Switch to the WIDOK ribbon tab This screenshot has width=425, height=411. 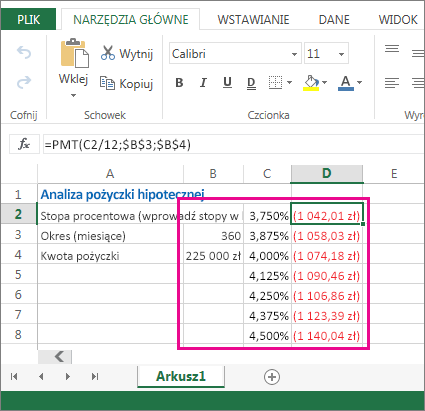point(398,20)
